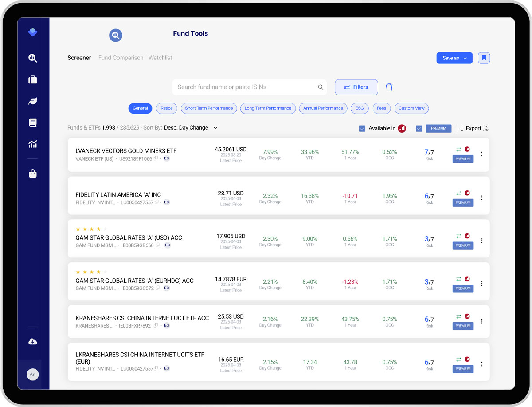Open the three-dot menu for GAM STAR (USD) ACC
Image resolution: width=532 pixels, height=407 pixels.
(x=482, y=241)
